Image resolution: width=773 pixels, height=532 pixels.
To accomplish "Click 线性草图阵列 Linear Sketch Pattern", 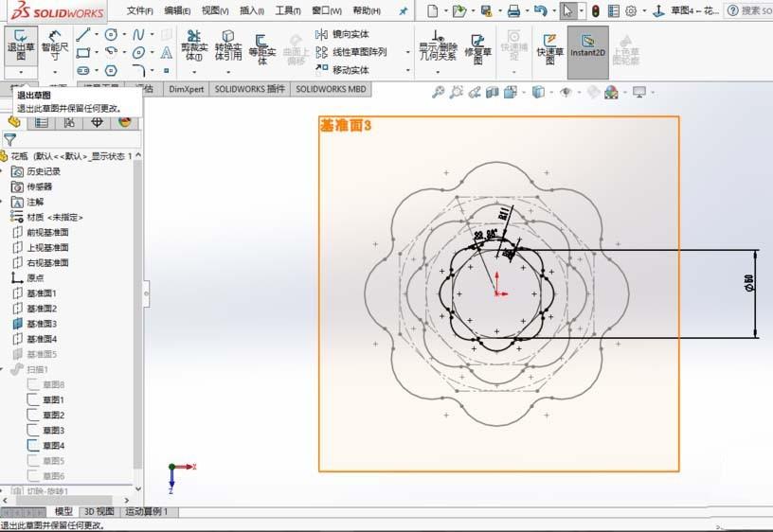I will coord(351,52).
